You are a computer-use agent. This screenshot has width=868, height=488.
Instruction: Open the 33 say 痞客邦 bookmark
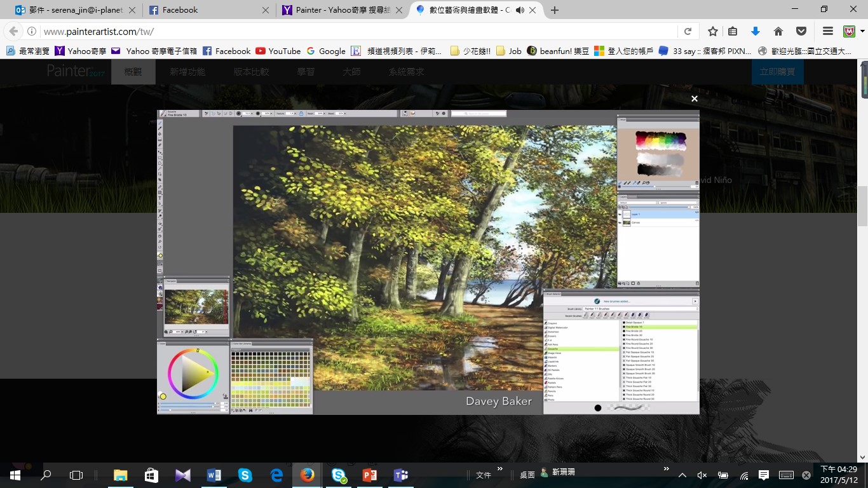[x=705, y=51]
